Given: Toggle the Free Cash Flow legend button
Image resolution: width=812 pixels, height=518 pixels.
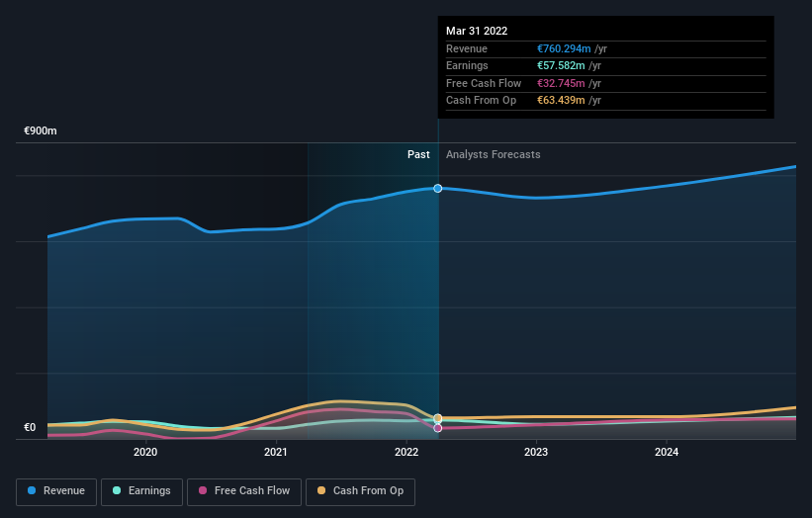Looking at the screenshot, I should [244, 491].
